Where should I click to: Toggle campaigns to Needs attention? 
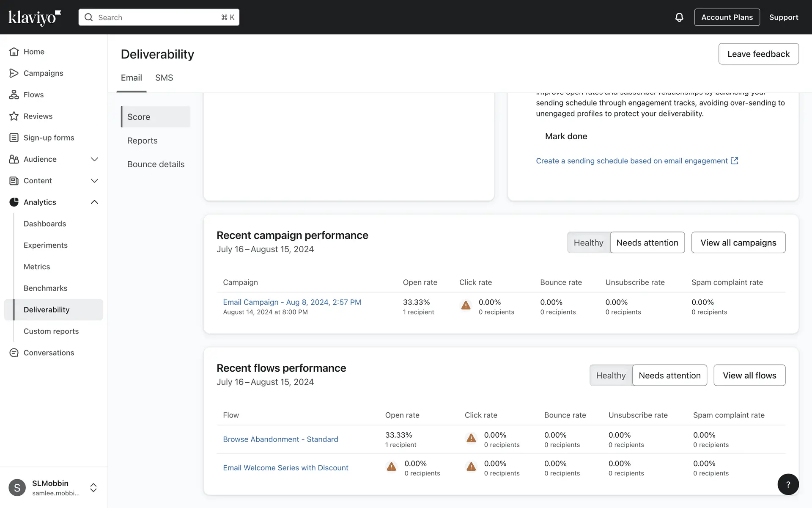point(647,243)
